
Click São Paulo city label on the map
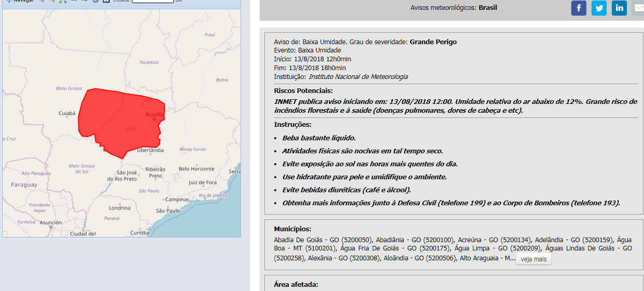(168, 210)
